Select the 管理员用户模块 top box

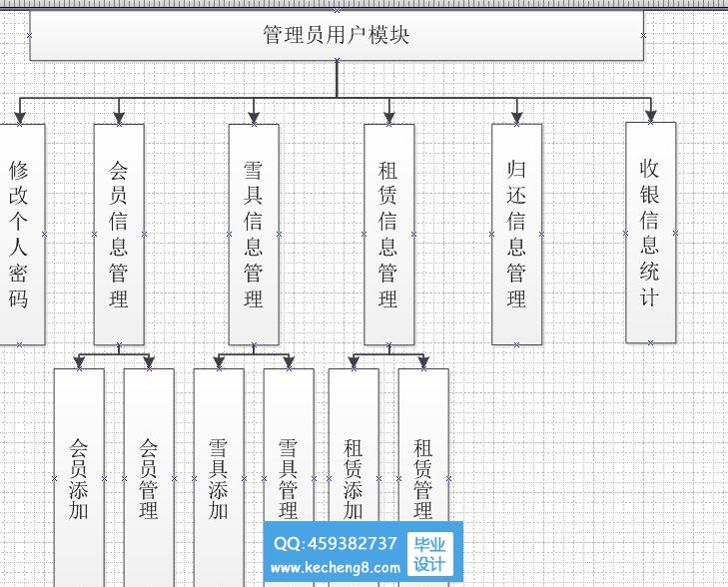point(337,35)
